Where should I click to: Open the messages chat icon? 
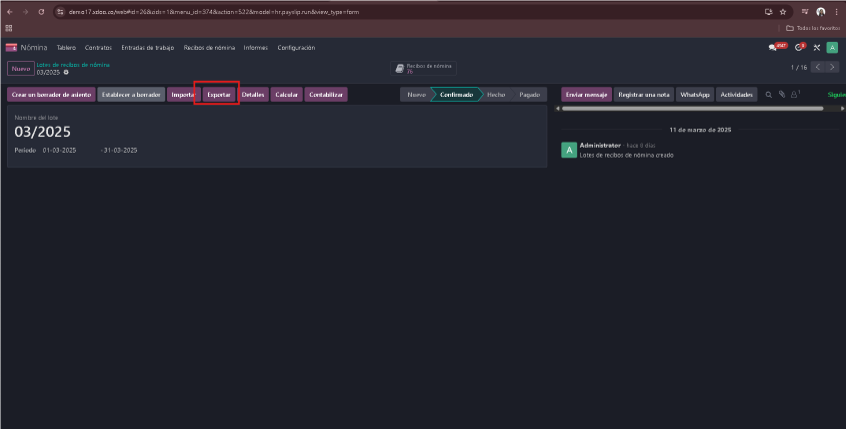click(x=773, y=47)
